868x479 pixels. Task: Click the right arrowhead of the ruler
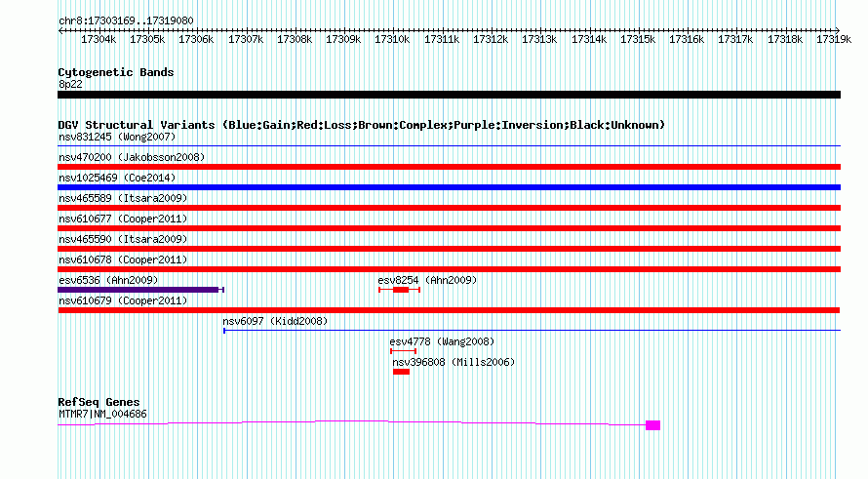pyautogui.click(x=838, y=30)
